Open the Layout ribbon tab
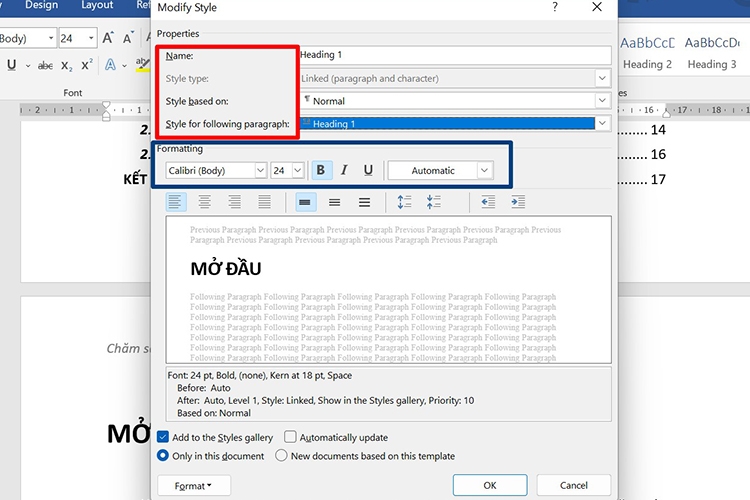The height and width of the screenshot is (500, 750). coord(97,5)
